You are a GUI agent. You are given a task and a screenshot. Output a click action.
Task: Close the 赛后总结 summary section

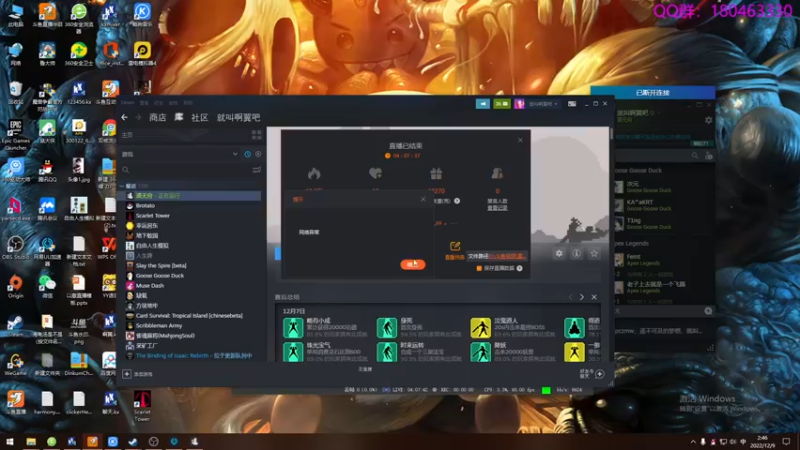pyautogui.click(x=594, y=297)
